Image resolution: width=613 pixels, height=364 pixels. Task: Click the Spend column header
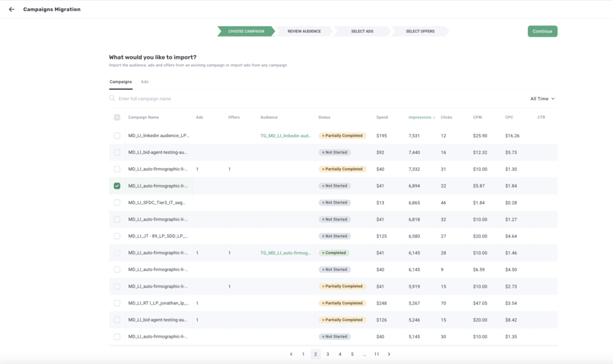tap(382, 117)
